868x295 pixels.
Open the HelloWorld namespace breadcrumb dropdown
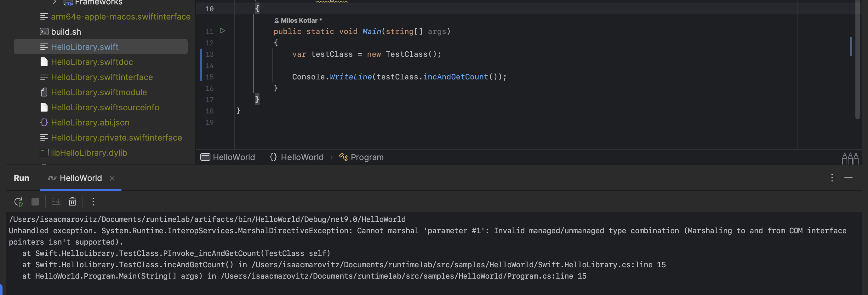(x=302, y=157)
